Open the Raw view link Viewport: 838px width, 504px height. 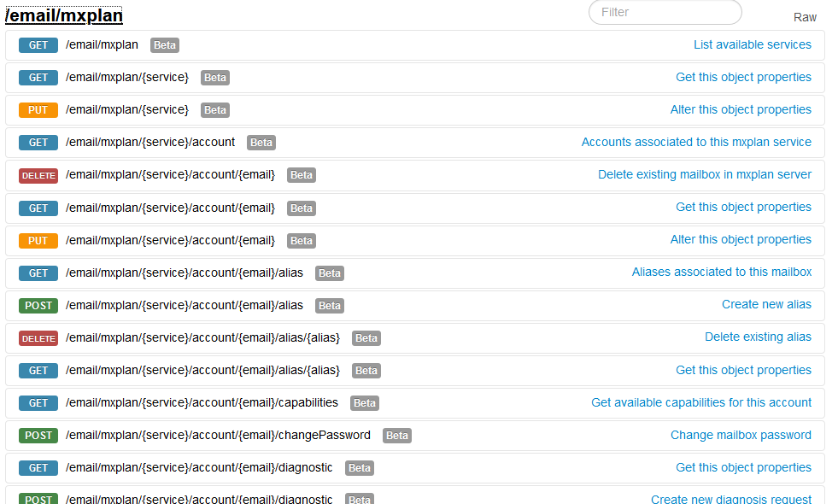tap(805, 17)
